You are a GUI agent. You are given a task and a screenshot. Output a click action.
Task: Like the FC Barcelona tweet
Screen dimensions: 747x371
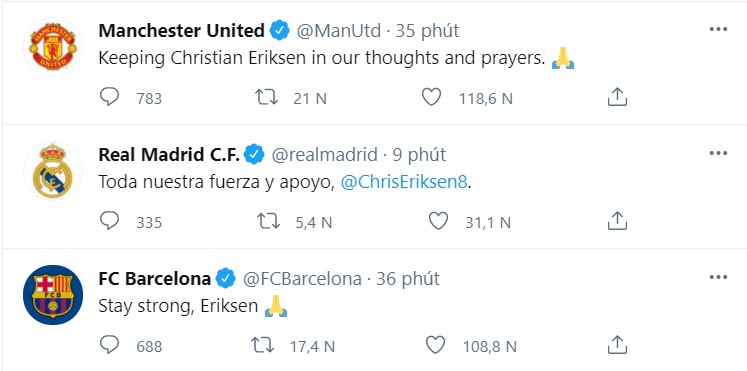[x=435, y=345]
